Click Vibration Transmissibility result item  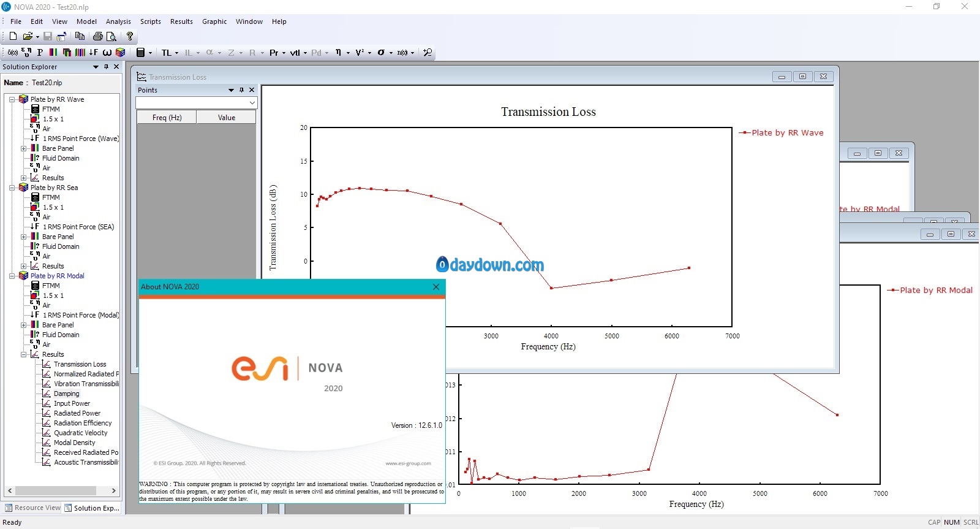point(86,384)
